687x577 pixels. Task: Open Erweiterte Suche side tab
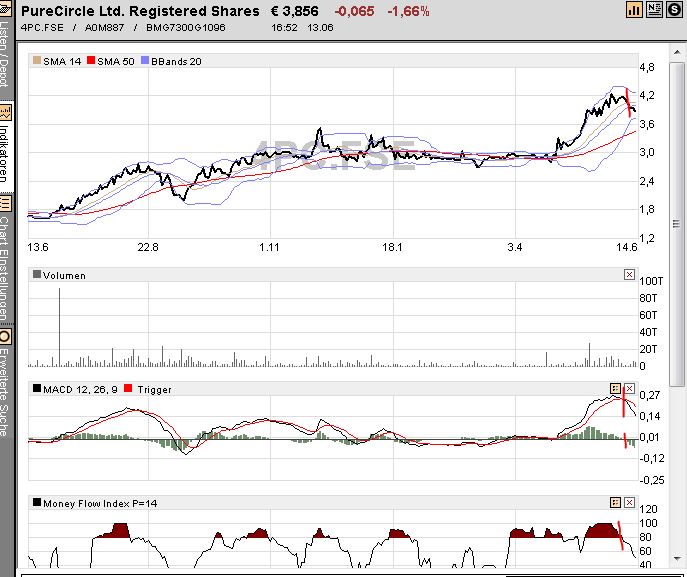pyautogui.click(x=6, y=385)
